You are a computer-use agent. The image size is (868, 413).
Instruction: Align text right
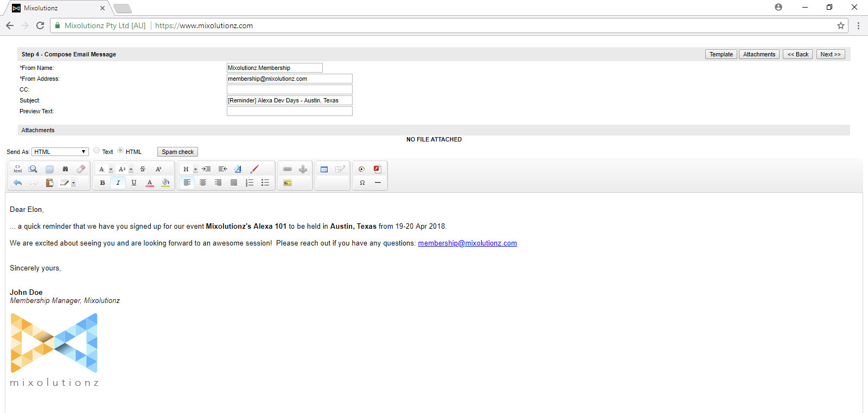tap(218, 183)
